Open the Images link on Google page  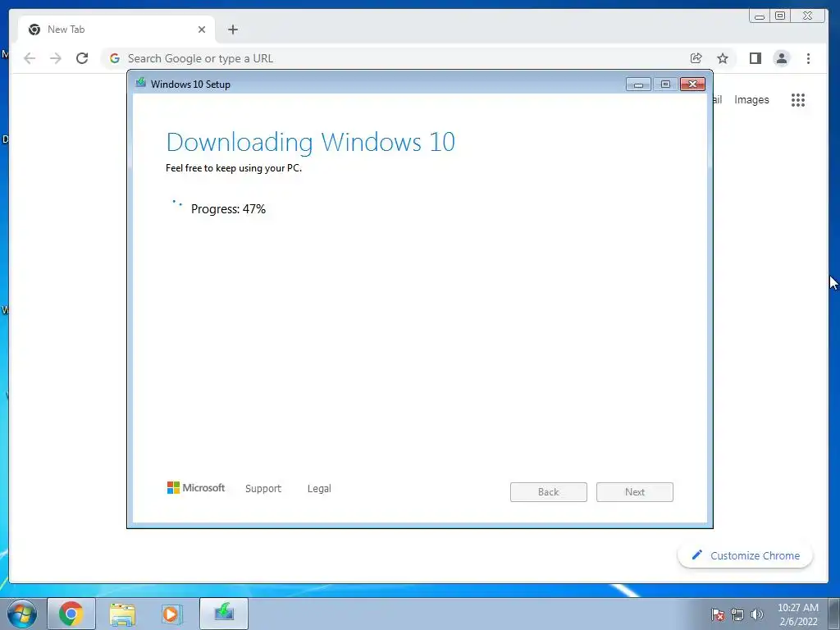[751, 99]
